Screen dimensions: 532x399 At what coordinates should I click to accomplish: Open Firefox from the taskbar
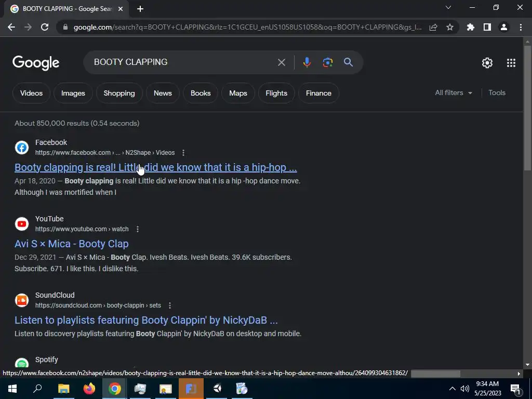coord(89,389)
